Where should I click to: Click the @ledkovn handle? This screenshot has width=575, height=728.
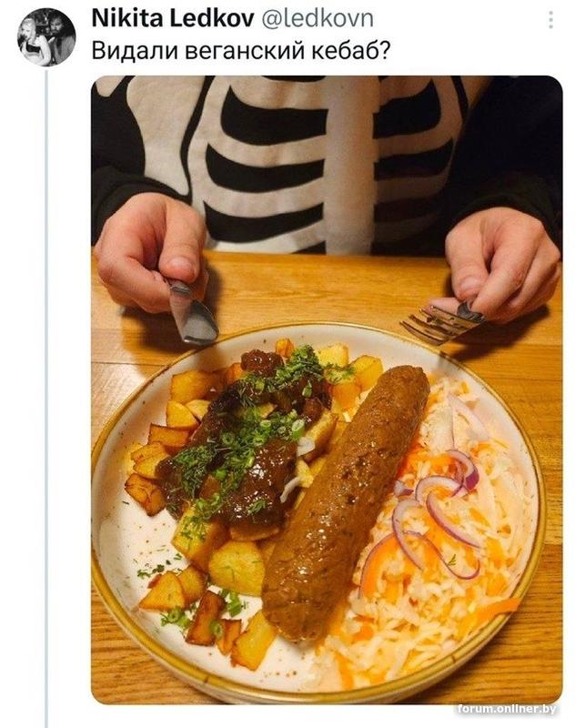tap(318, 18)
